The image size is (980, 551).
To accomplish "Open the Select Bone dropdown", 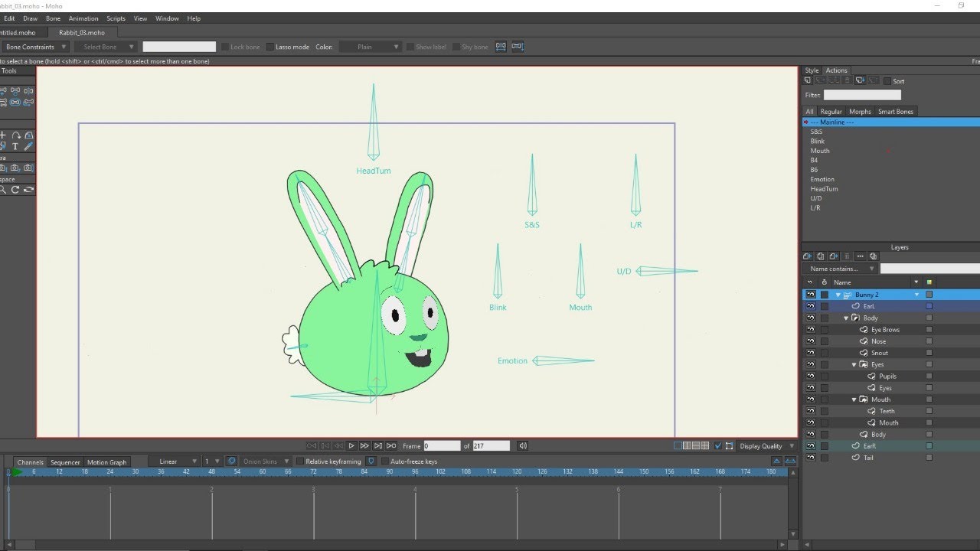I will coord(106,47).
